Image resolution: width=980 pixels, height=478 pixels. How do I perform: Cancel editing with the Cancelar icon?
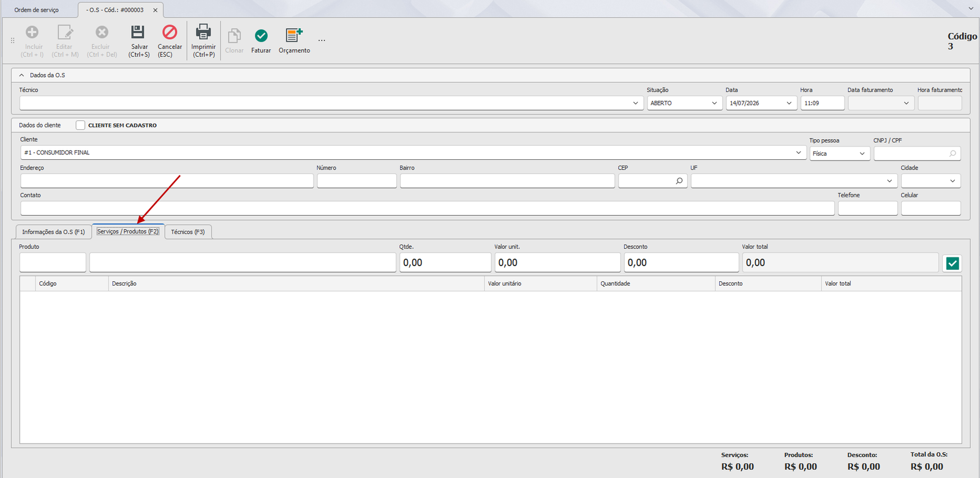170,32
